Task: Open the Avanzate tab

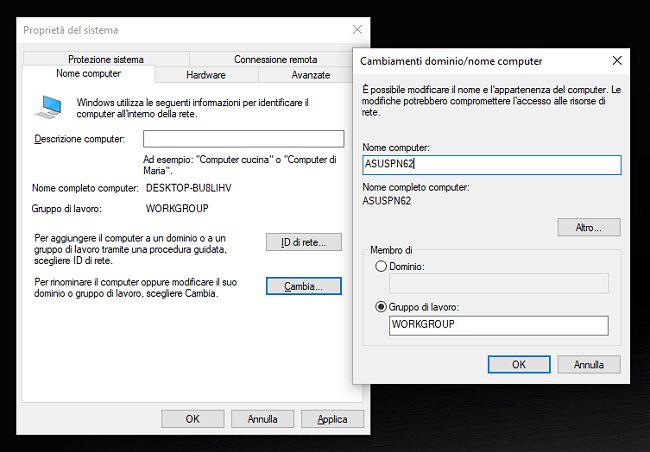Action: [x=310, y=75]
